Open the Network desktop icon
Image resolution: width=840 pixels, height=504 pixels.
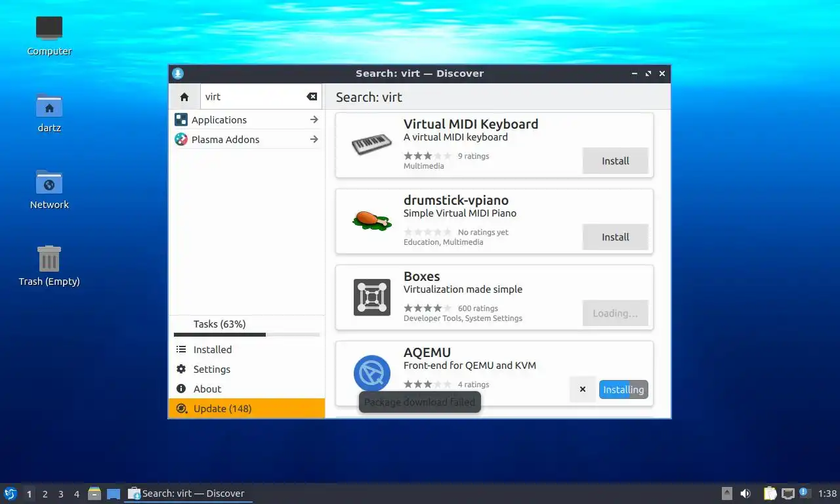(x=49, y=189)
